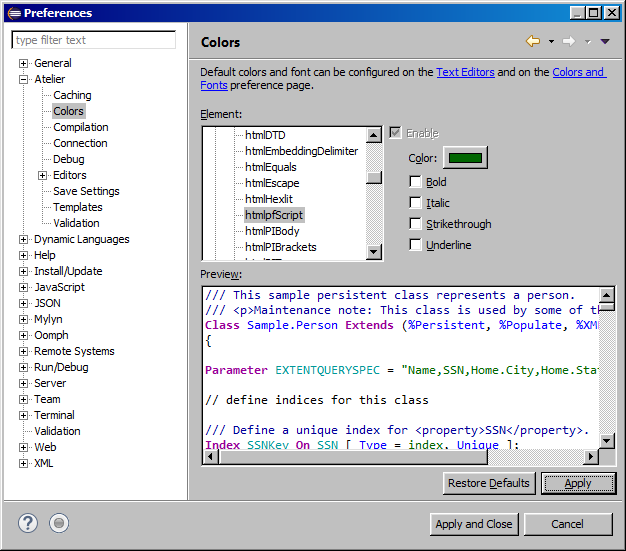Expand the Remote Systems node
The width and height of the screenshot is (626, 551).
point(24,351)
